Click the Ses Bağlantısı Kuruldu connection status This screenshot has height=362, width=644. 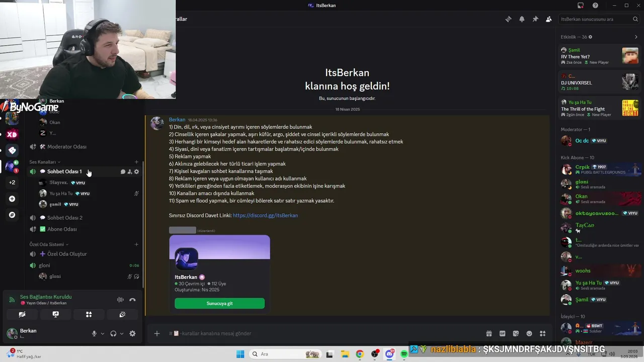pos(46,297)
